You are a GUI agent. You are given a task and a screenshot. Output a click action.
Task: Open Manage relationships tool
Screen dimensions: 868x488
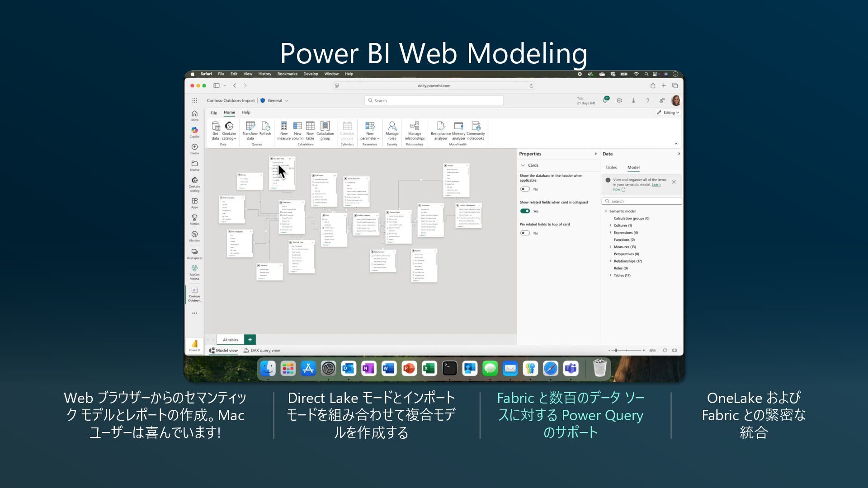coord(414,127)
